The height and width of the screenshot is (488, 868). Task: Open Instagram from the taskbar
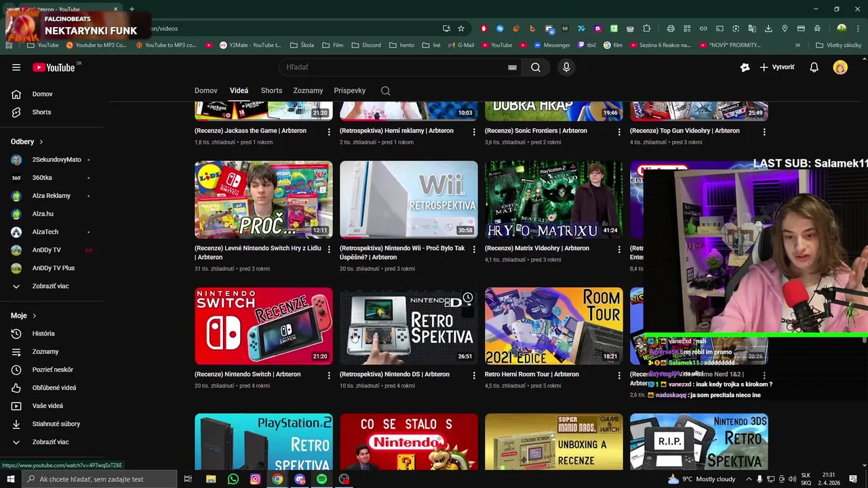(x=255, y=479)
